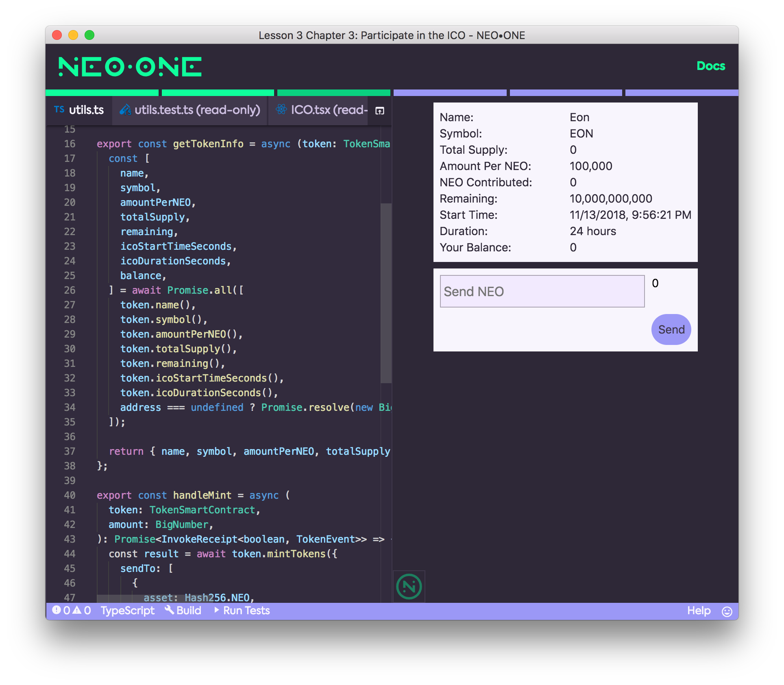The width and height of the screenshot is (784, 685).
Task: Click the third green chapter progress segment
Action: 334,93
